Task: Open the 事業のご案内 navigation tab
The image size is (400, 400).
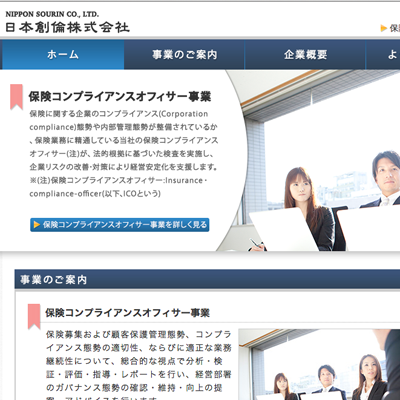Action: coord(184,55)
